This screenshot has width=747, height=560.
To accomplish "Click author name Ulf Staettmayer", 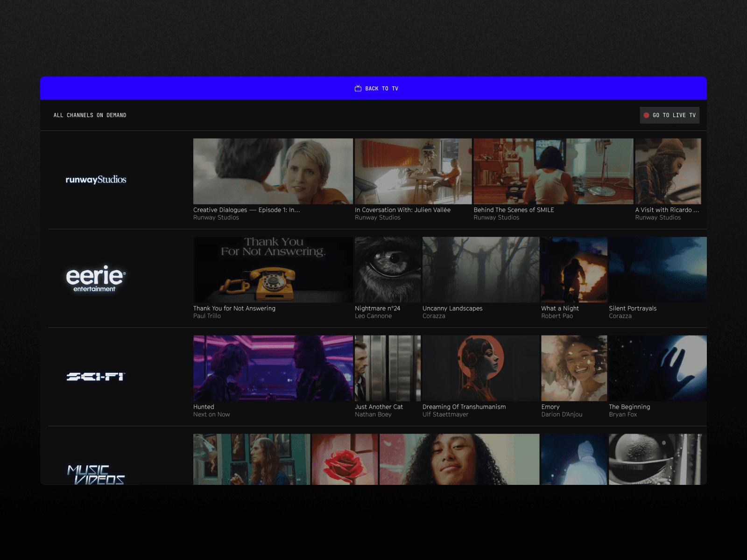I will coord(445,414).
